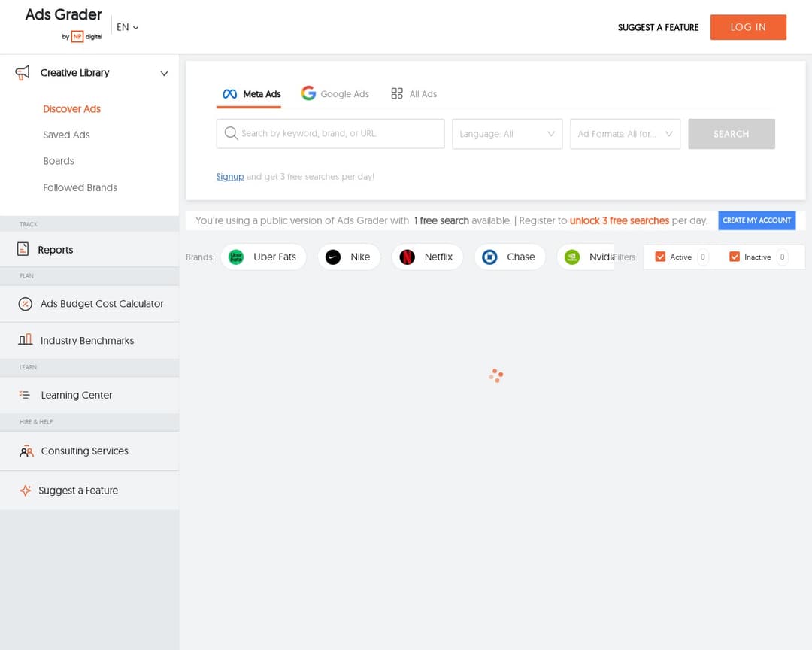Click the Creative Library megaphone icon
Screen dimensions: 812x650
pos(23,73)
